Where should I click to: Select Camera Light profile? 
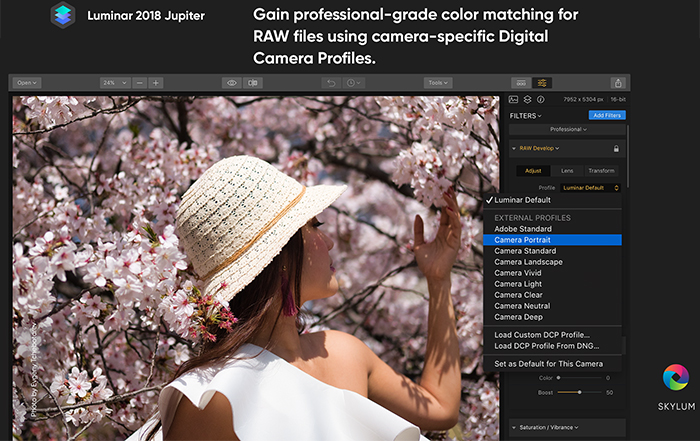click(x=553, y=284)
